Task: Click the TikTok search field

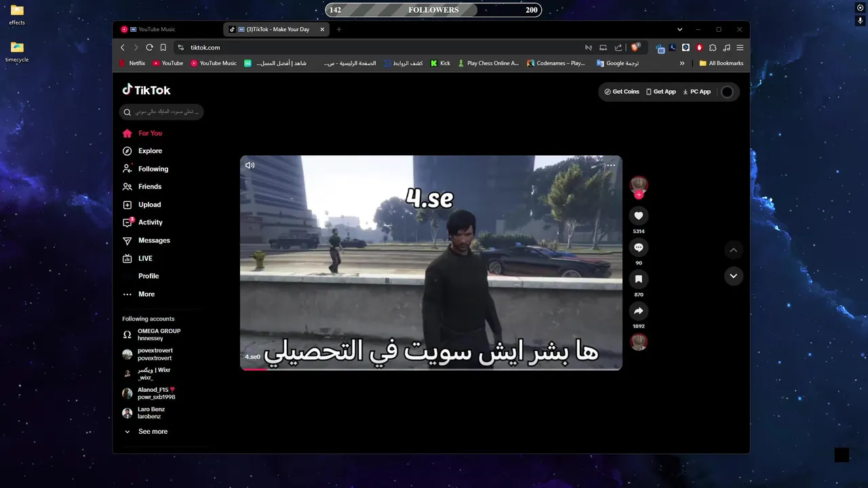Action: (161, 112)
